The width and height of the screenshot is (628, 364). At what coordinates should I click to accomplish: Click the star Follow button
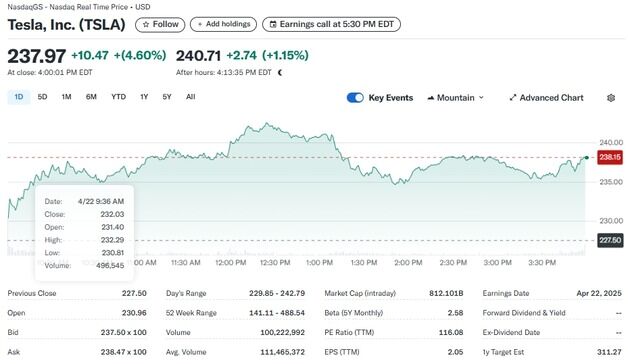pyautogui.click(x=160, y=24)
